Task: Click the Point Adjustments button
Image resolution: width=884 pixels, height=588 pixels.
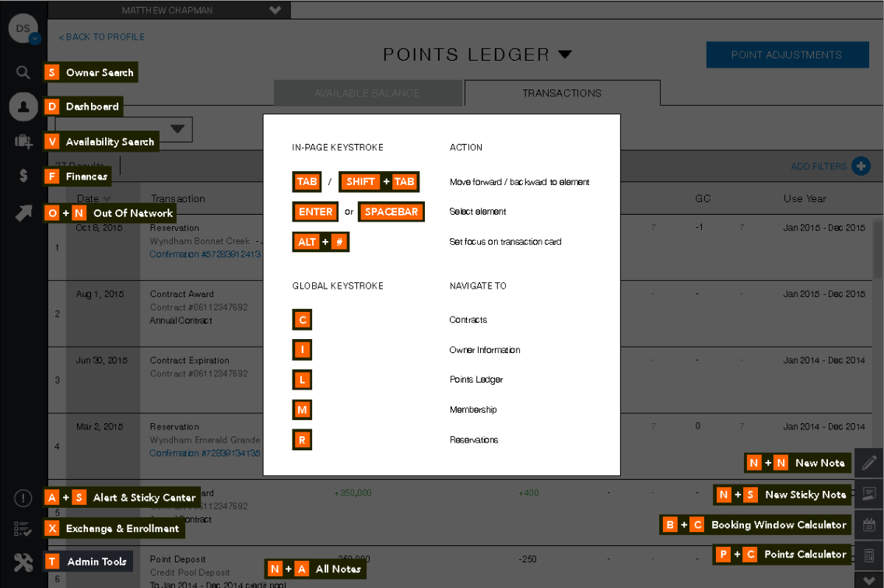Action: (x=787, y=55)
